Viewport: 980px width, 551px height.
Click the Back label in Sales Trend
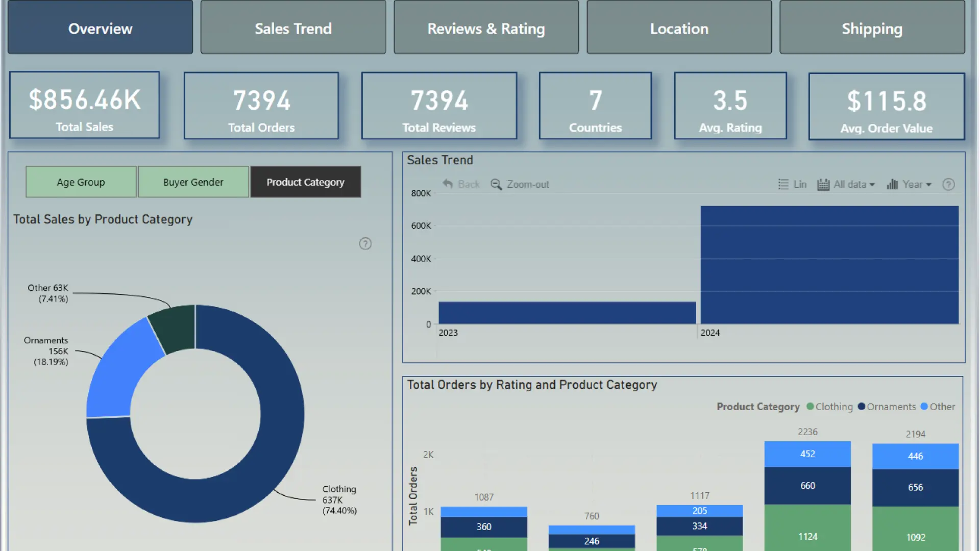(469, 184)
